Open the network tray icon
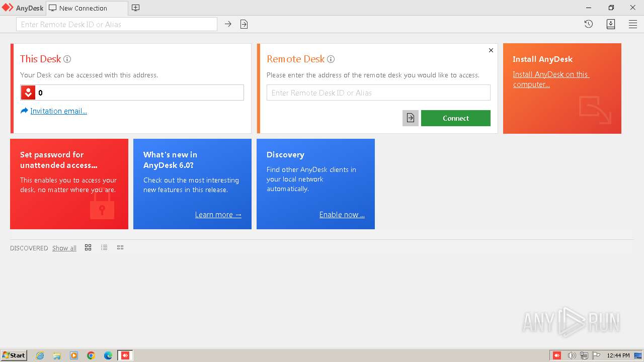Screen dimensions: 644x362 pyautogui.click(x=584, y=355)
